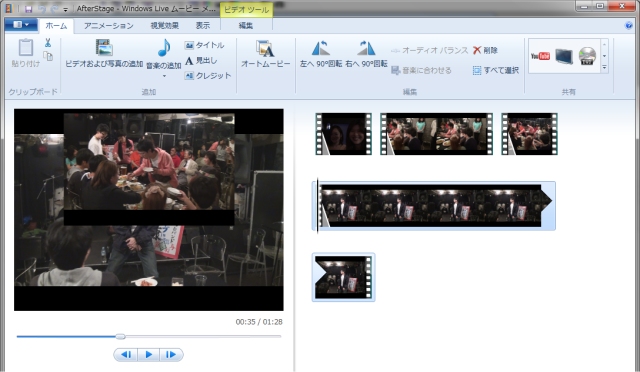This screenshot has height=372, width=640.
Task: Click the 00:35 / 01:28 time readout
Action: [259, 322]
